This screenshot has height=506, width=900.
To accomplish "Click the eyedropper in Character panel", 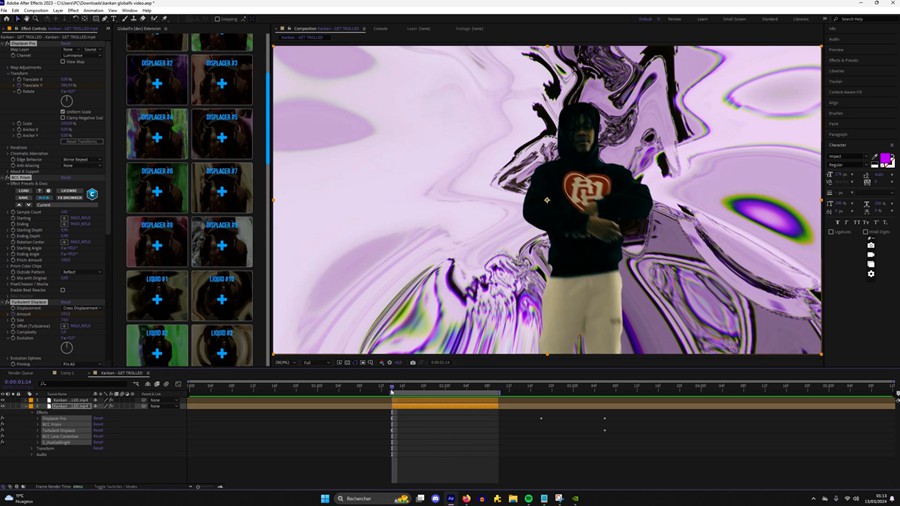I will [x=875, y=156].
